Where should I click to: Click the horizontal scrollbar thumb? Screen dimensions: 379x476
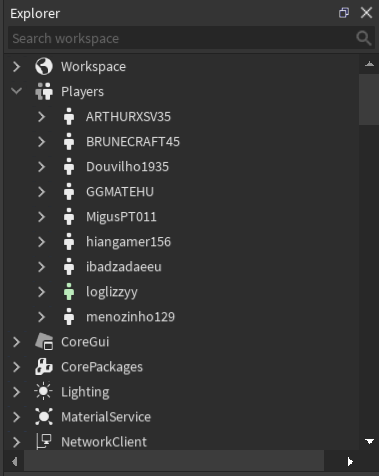tap(173, 461)
